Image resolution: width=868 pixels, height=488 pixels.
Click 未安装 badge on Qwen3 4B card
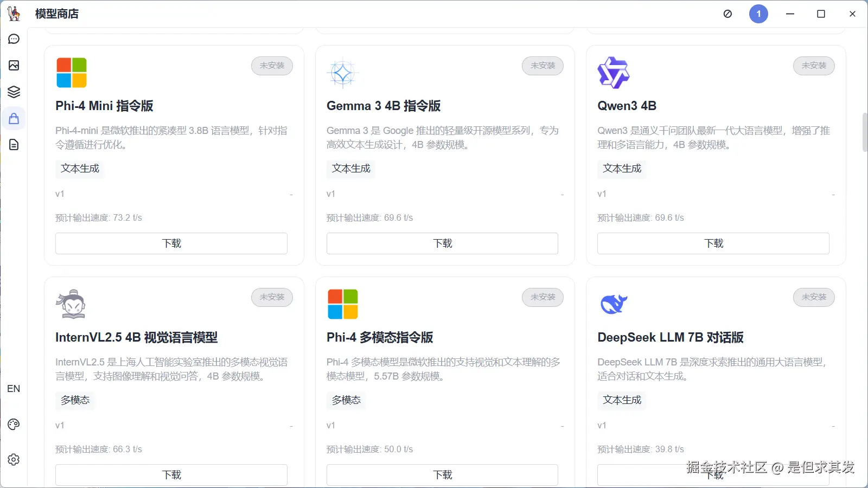coord(814,66)
